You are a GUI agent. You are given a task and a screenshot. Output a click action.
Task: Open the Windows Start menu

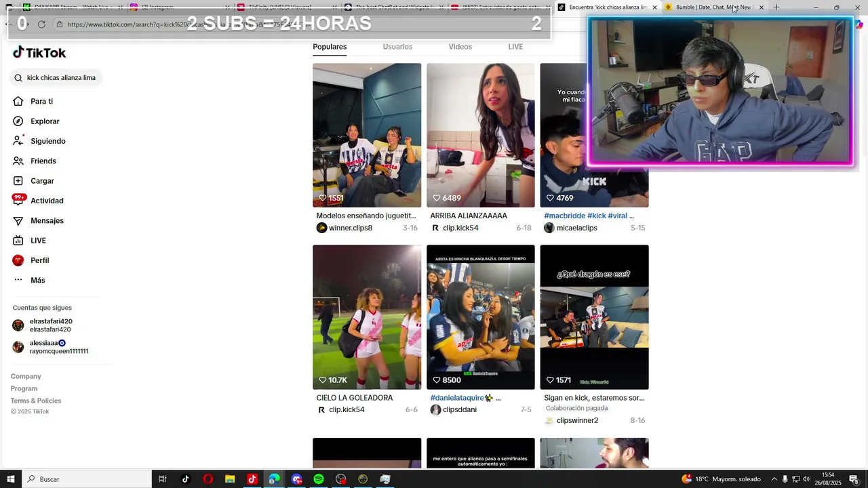pos(10,479)
